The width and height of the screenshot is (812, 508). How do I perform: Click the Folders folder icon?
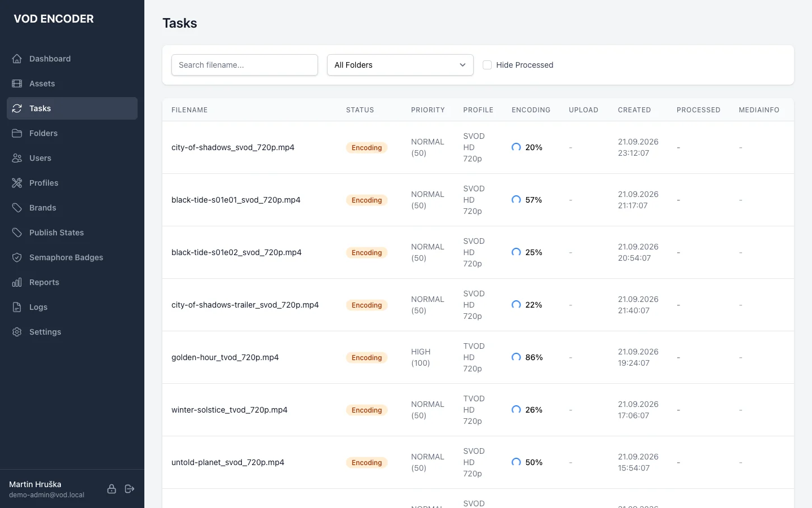click(x=17, y=133)
